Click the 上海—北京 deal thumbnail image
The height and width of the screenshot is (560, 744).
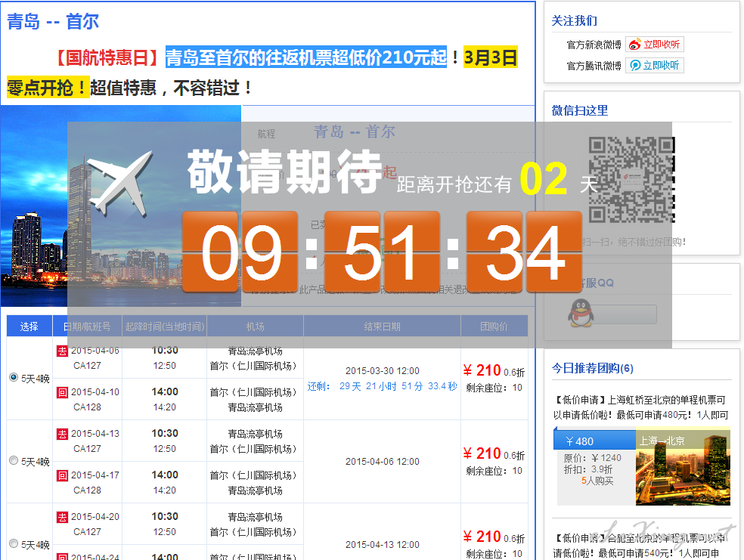[x=683, y=467]
